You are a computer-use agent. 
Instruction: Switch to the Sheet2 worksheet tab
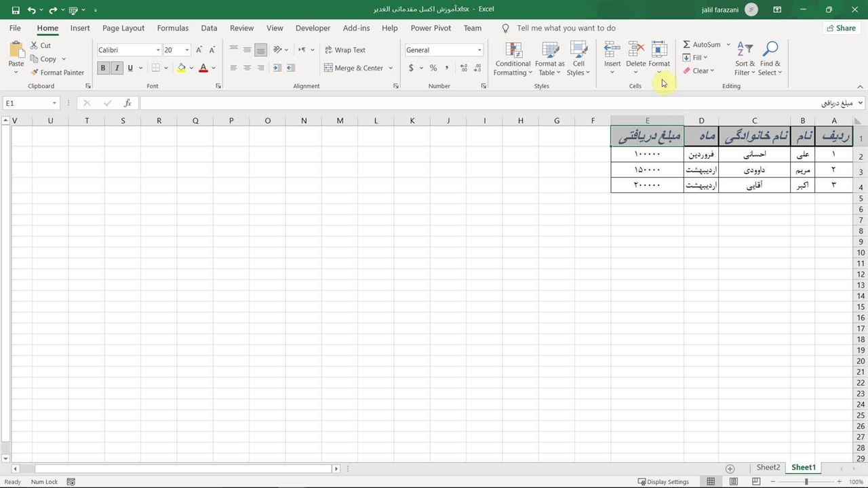tap(768, 468)
